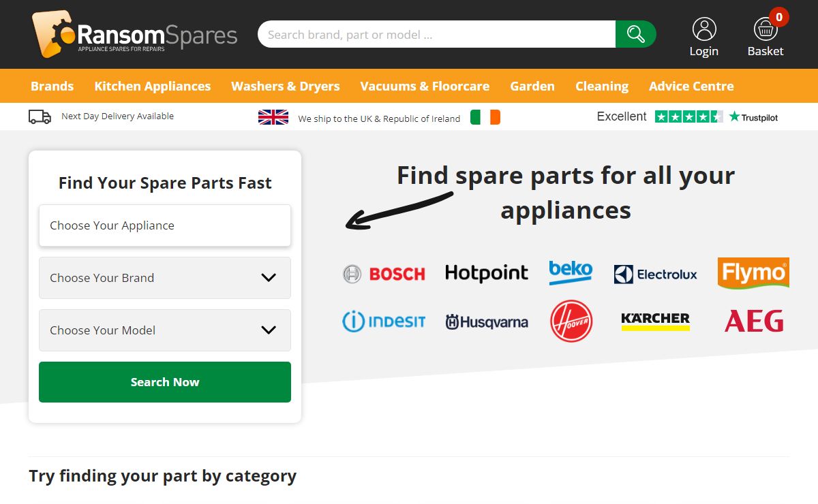
Task: Open the Cleaning menu
Action: (x=602, y=86)
